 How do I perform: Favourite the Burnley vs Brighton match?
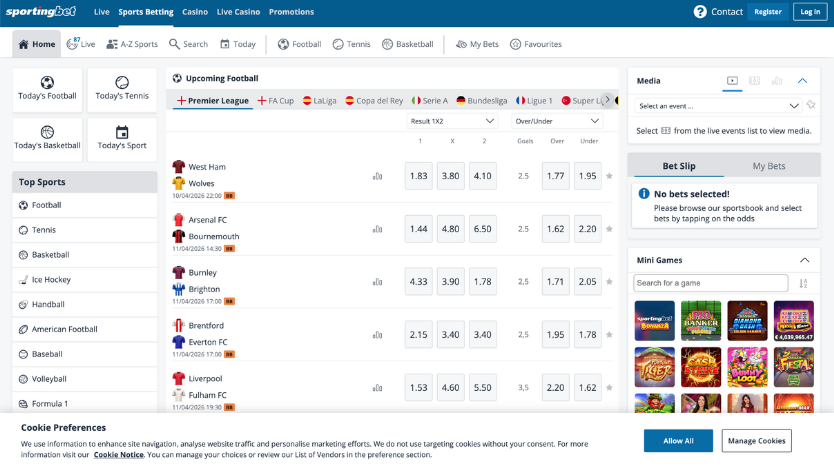(x=609, y=282)
